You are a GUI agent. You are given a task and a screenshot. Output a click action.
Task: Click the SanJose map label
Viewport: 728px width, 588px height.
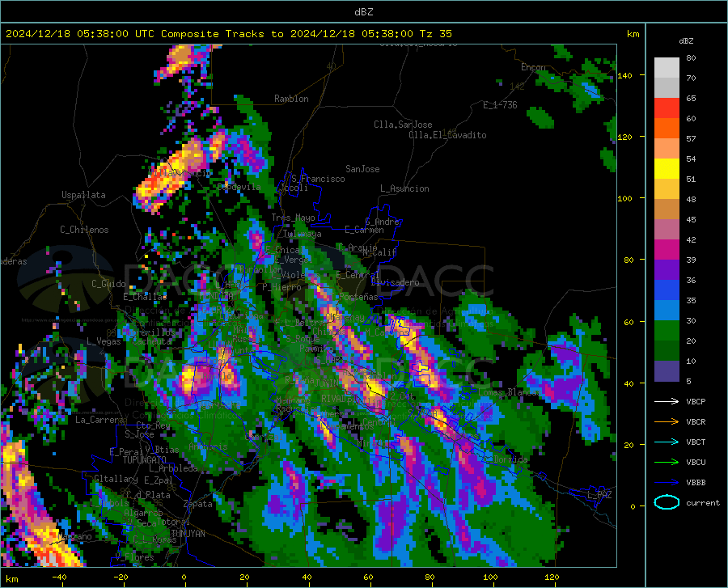362,169
